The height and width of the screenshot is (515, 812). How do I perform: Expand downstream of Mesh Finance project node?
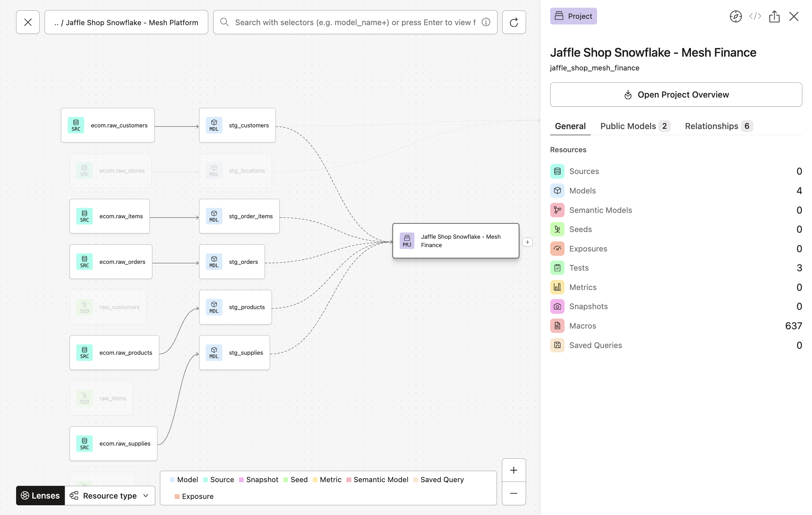coord(527,242)
